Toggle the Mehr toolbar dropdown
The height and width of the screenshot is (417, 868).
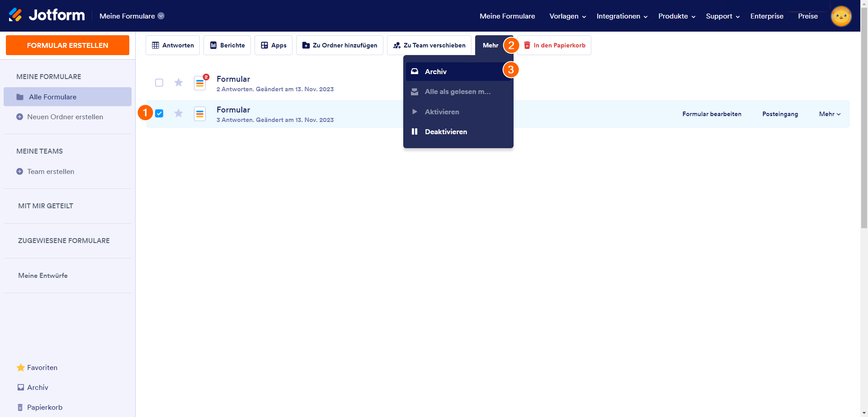(x=491, y=45)
